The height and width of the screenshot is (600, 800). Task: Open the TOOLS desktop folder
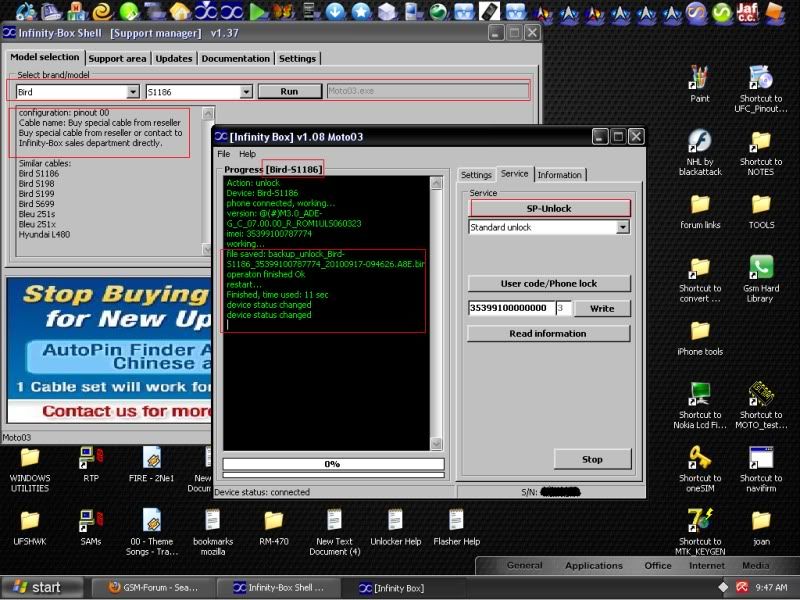[x=761, y=211]
